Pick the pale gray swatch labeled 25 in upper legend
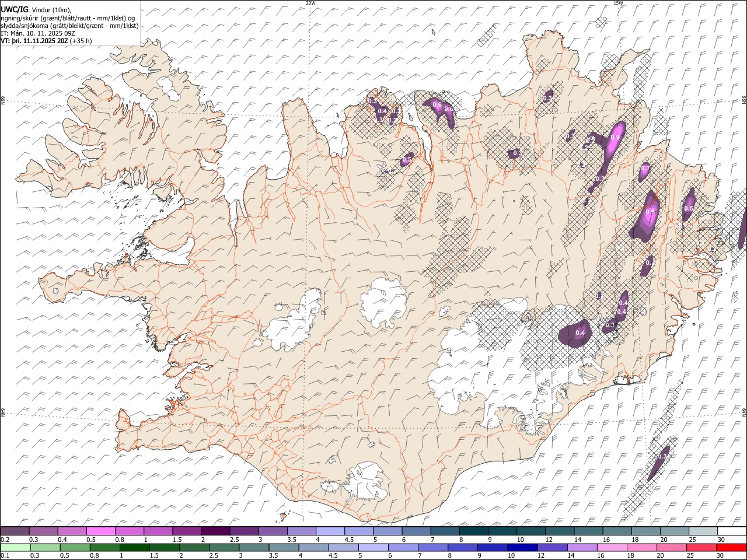 coord(702,531)
